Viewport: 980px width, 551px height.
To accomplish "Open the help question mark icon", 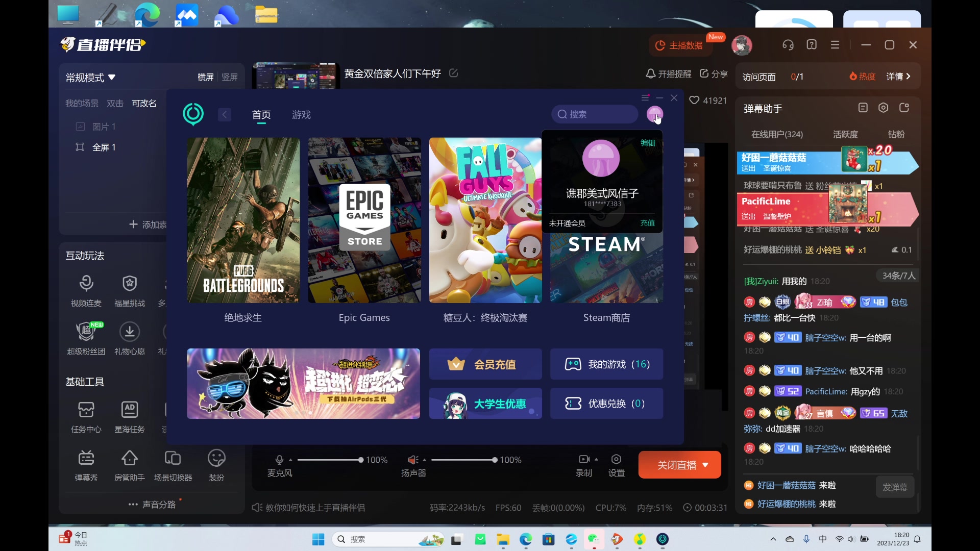I will [x=812, y=45].
